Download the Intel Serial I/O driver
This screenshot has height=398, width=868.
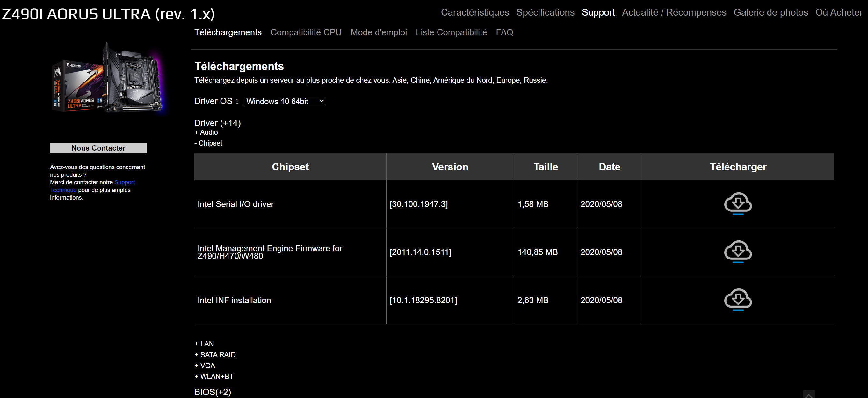coord(738,203)
